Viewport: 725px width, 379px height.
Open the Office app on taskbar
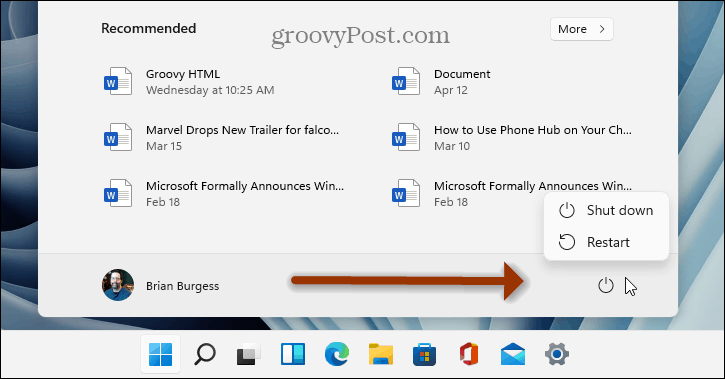469,355
